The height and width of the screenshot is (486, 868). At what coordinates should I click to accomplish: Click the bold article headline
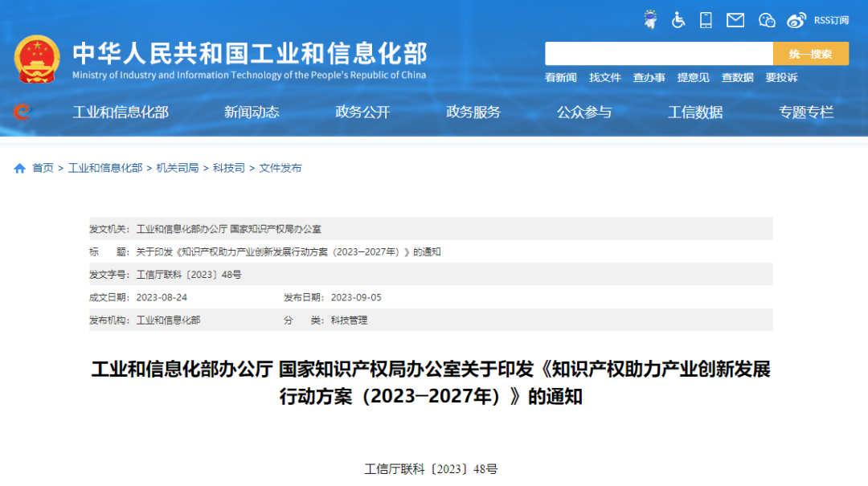point(431,382)
